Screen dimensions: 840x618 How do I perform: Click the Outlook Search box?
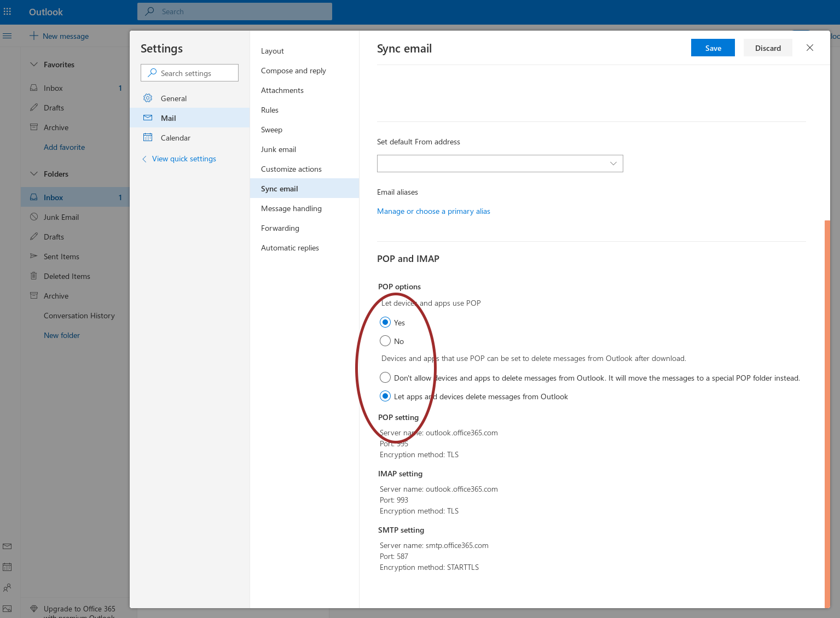pyautogui.click(x=235, y=11)
